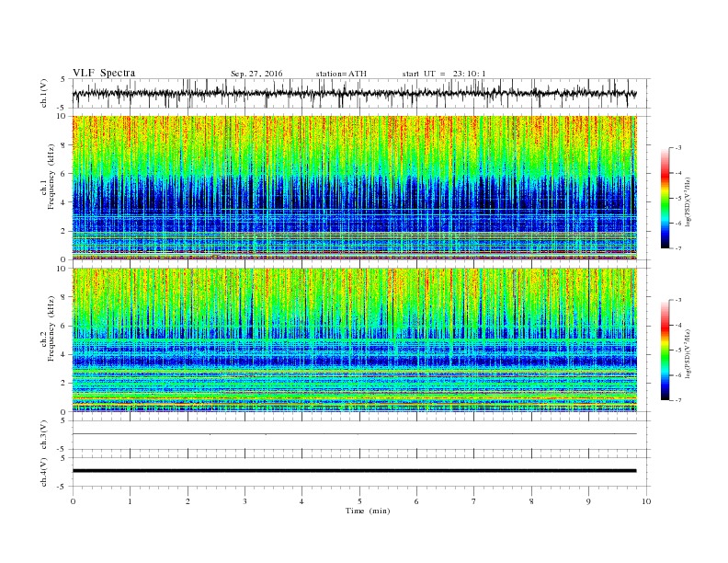The width and height of the screenshot is (728, 563).
Task: Click the ch.1 spectrogram colorbar
Action: click(x=665, y=198)
